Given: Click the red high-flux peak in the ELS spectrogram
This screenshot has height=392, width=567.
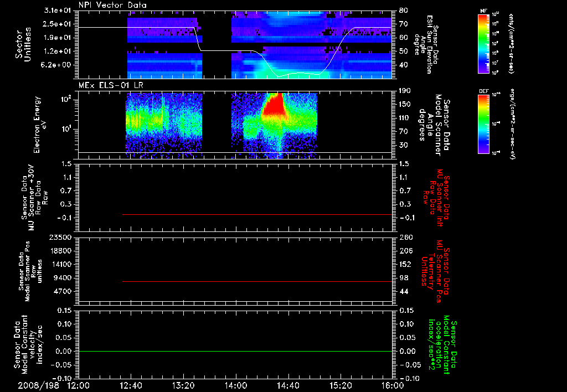Looking at the screenshot, I should 276,105.
